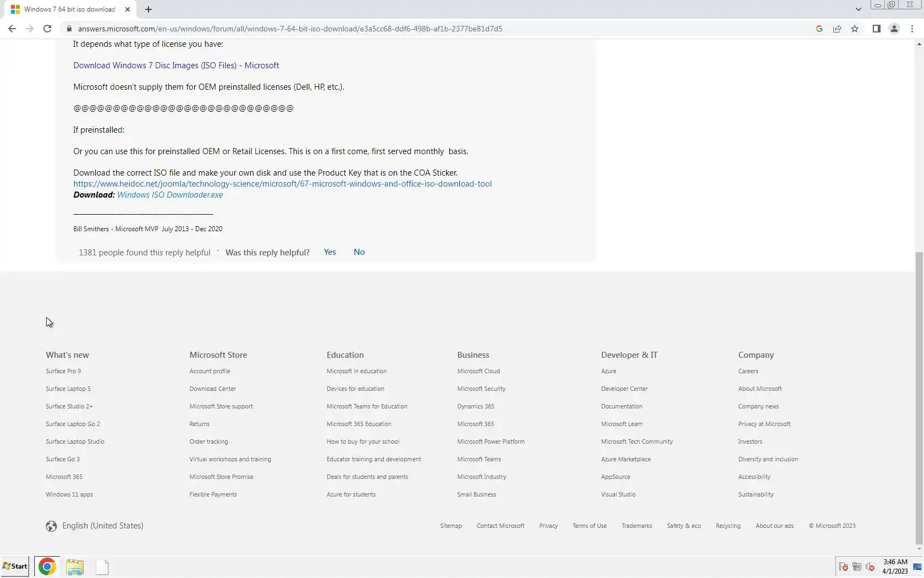Image resolution: width=924 pixels, height=578 pixels.
Task: Open the Windows Start menu
Action: click(x=15, y=566)
